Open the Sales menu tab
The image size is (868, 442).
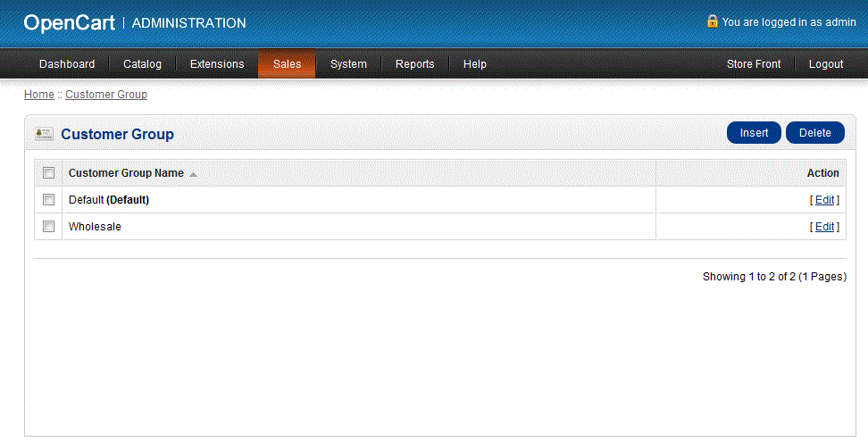pyautogui.click(x=287, y=64)
